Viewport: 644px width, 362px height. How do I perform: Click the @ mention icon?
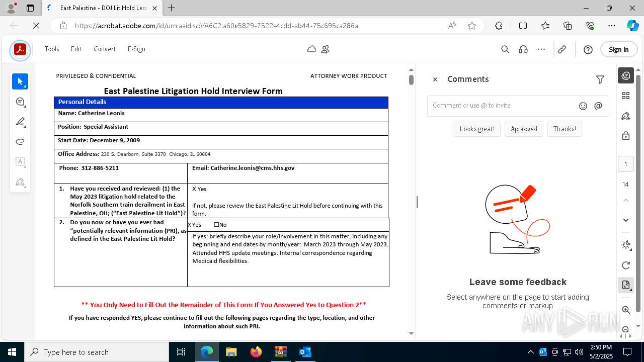pyautogui.click(x=598, y=106)
